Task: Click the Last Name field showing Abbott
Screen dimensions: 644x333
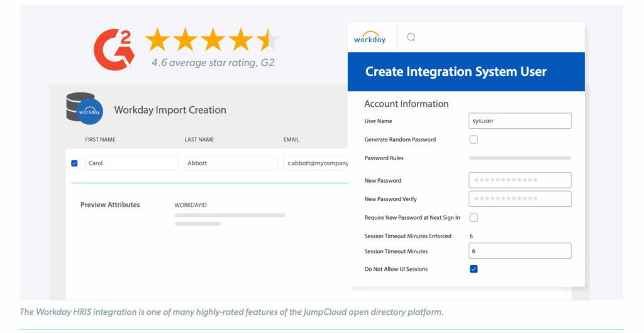Action: (x=231, y=163)
